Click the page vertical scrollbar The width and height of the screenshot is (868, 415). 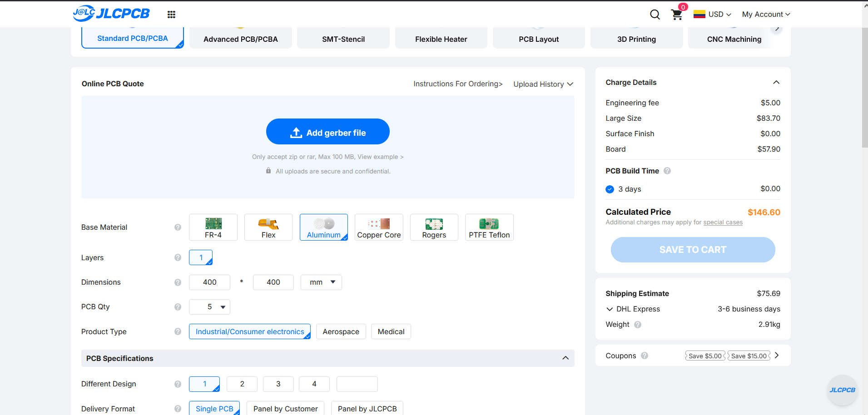[865, 91]
